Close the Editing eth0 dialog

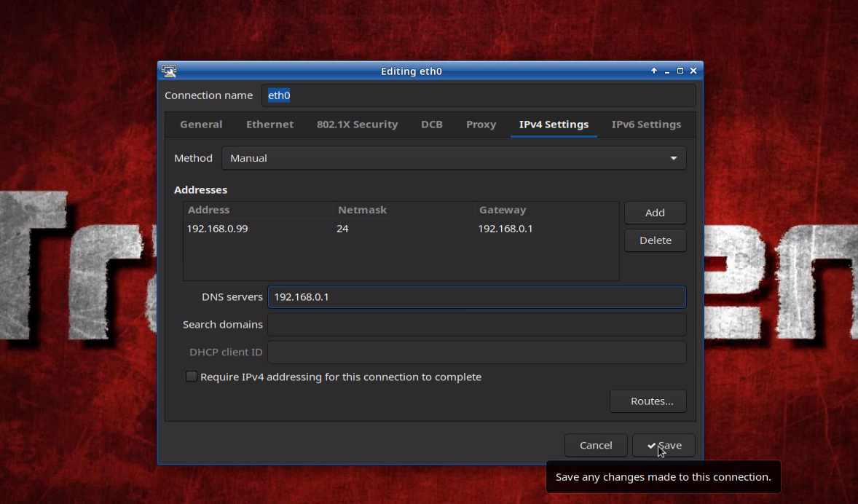click(x=693, y=71)
